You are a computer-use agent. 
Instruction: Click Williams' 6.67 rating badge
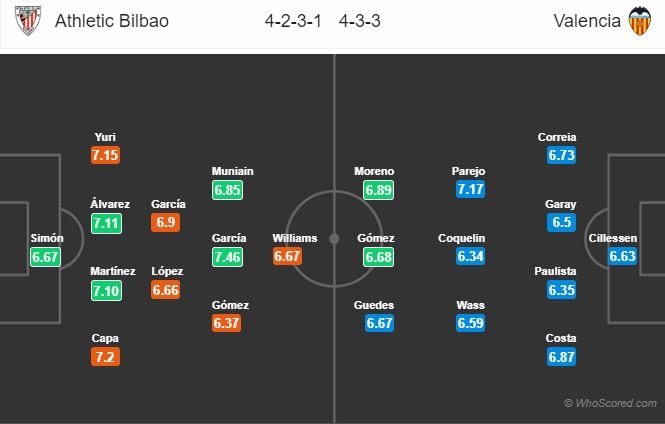click(287, 256)
